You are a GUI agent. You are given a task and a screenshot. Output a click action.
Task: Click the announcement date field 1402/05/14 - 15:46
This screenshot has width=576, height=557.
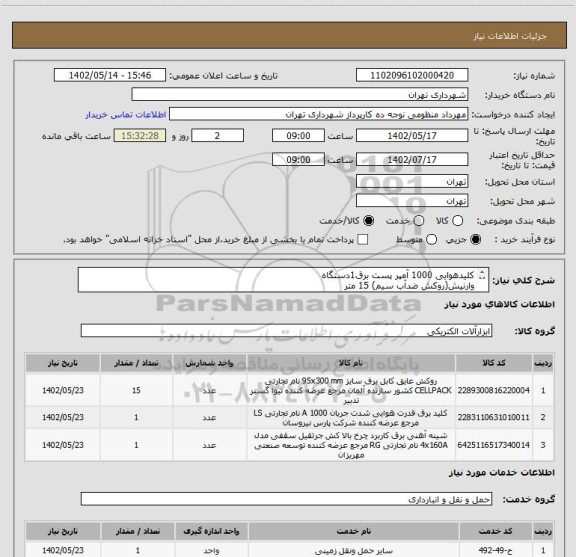110,75
